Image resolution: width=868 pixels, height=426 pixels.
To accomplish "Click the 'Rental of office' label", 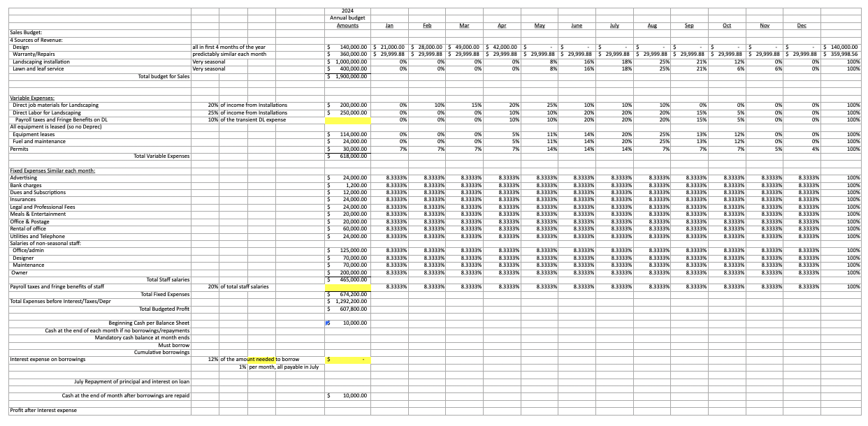I will (x=29, y=228).
